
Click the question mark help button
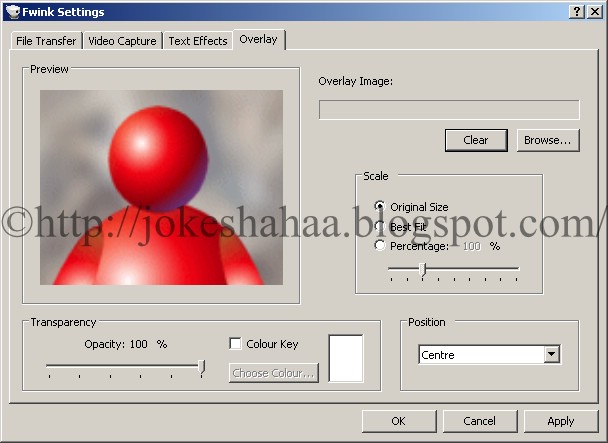click(577, 12)
